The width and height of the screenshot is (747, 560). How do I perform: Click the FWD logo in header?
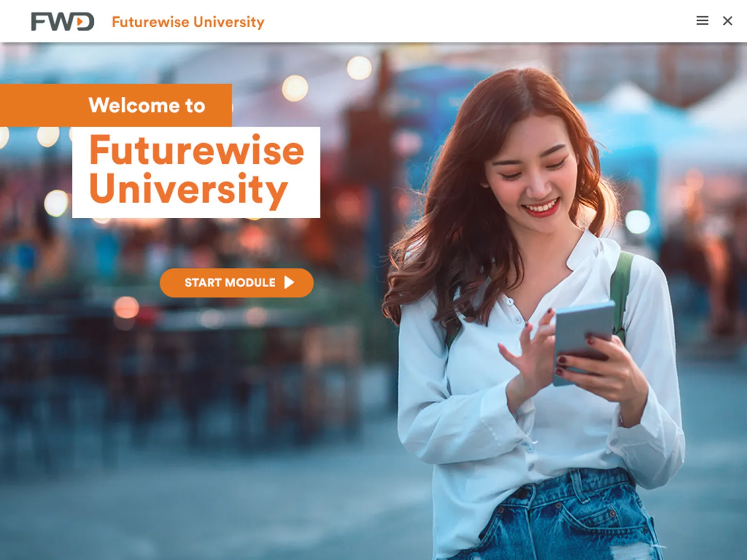point(62,21)
